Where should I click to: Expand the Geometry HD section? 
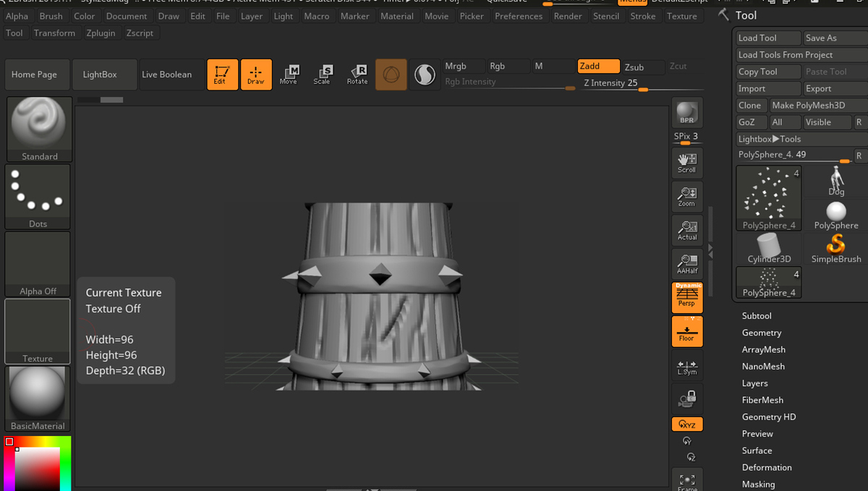769,417
